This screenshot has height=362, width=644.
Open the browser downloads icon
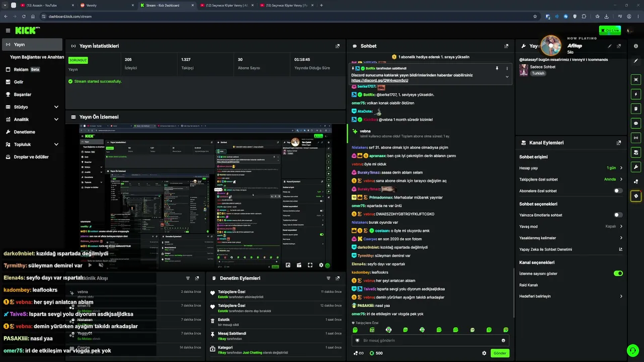click(606, 16)
